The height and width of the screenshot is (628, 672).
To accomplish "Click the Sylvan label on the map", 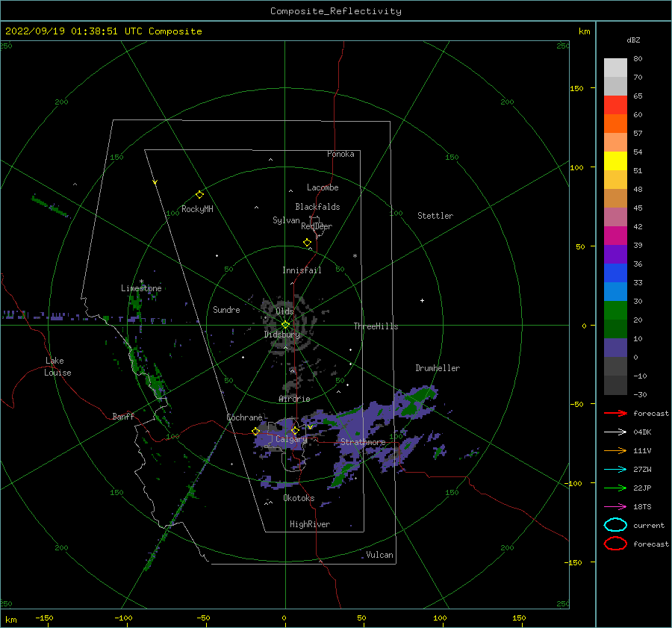I will pyautogui.click(x=286, y=220).
